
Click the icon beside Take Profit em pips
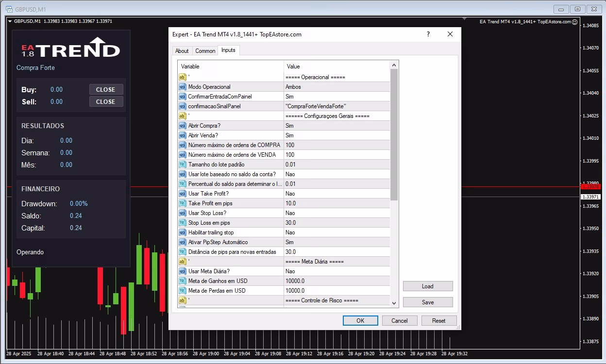click(x=183, y=203)
